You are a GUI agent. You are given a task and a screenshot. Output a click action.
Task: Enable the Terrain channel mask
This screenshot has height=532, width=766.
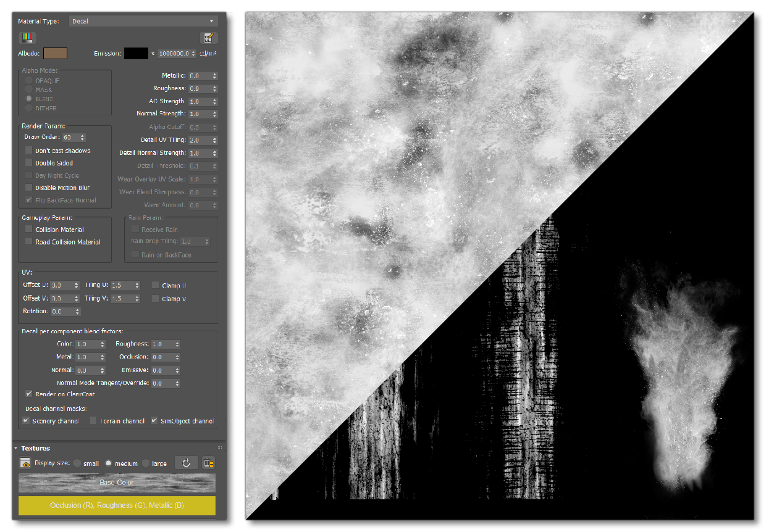coord(93,420)
